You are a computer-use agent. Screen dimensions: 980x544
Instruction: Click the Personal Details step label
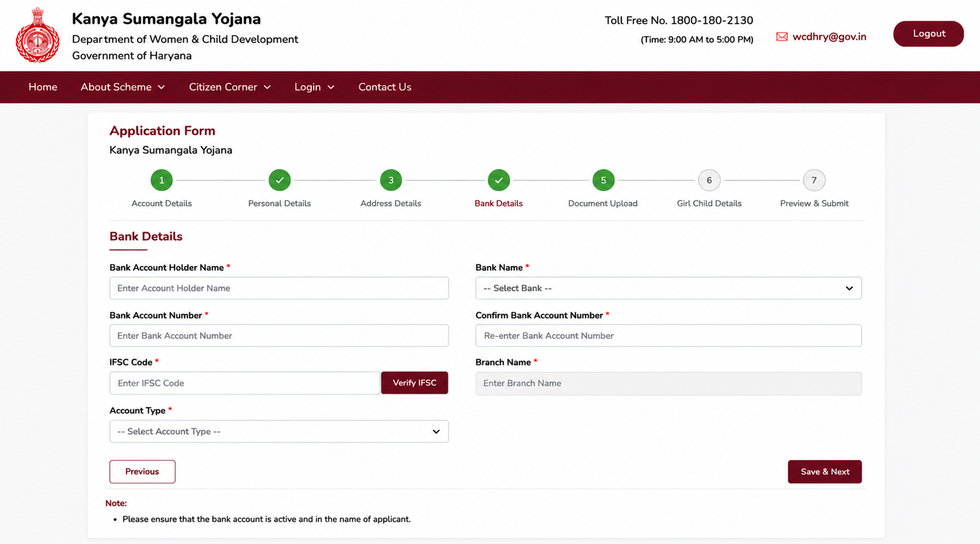click(x=280, y=203)
